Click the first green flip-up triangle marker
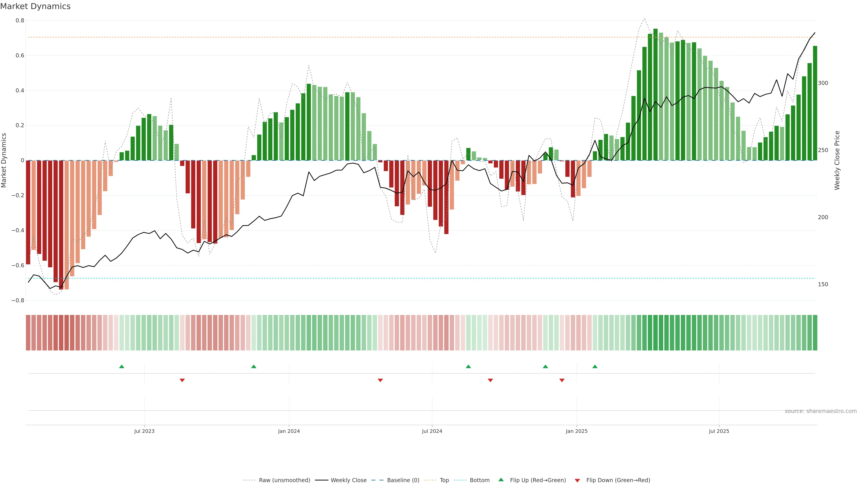 [122, 366]
